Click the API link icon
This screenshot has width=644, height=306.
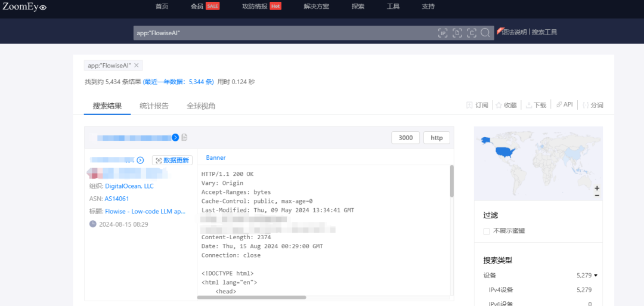pyautogui.click(x=559, y=105)
